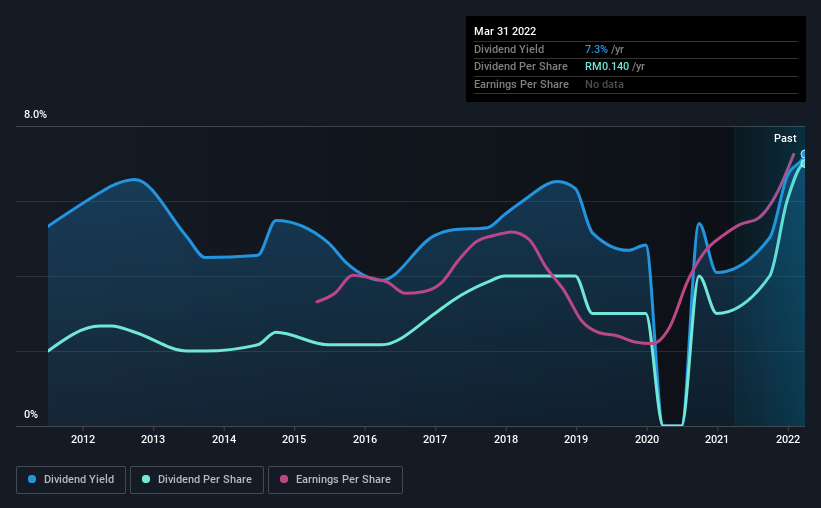821x508 pixels.
Task: Toggle the Earnings Per Share legend button
Action: coord(335,480)
